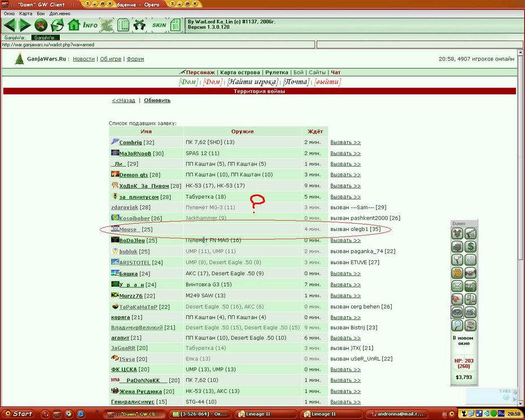Viewport: 525px width, 420px height.
Task: Open the INFO toolbar button
Action: click(x=90, y=25)
